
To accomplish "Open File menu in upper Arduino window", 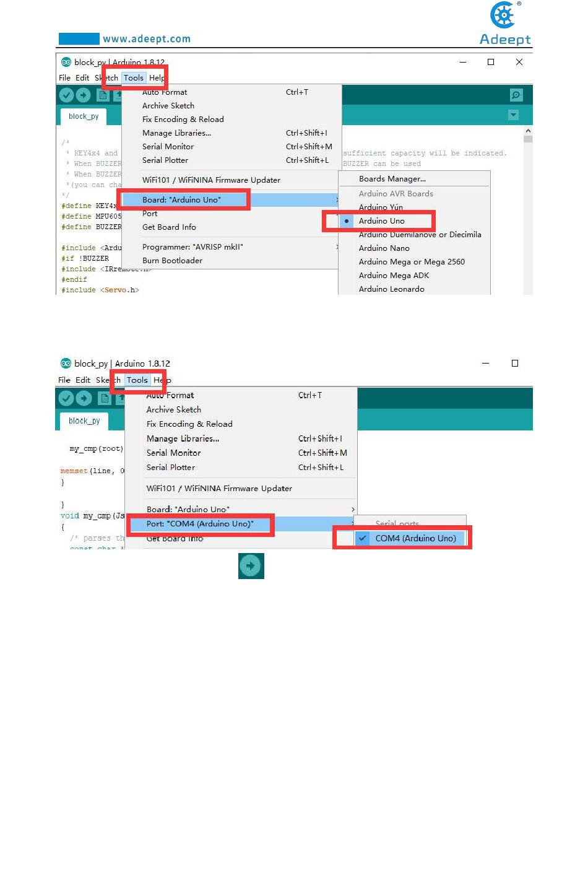I will [64, 77].
